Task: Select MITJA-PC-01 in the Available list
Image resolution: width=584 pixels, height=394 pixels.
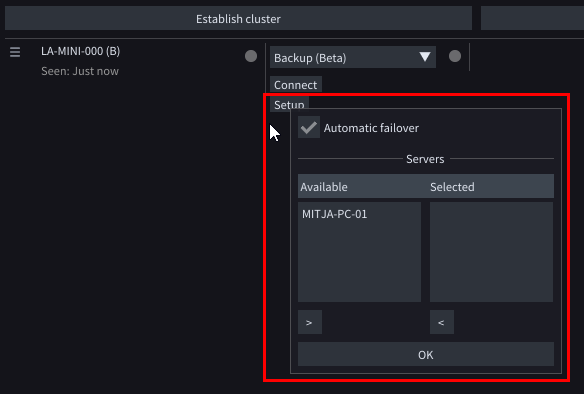Action: click(334, 214)
